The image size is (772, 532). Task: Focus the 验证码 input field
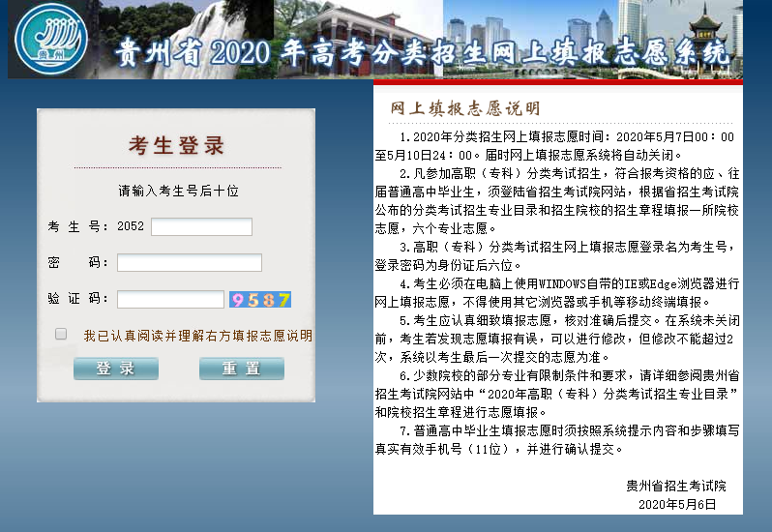pyautogui.click(x=170, y=299)
